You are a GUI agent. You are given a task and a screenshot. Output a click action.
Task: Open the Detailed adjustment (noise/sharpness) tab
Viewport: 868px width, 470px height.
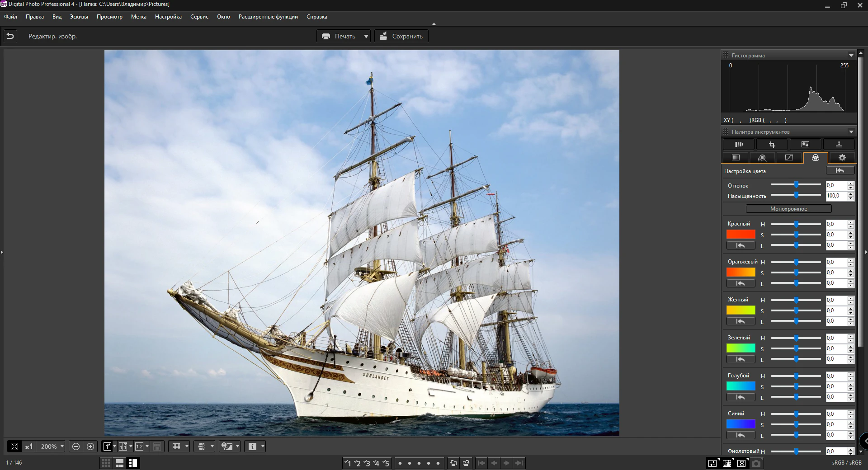tap(763, 158)
